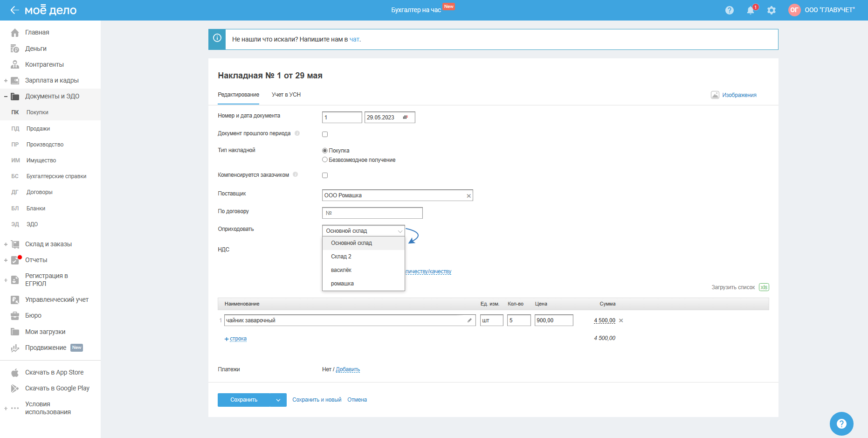
Task: Open notifications bell icon
Action: tap(751, 10)
